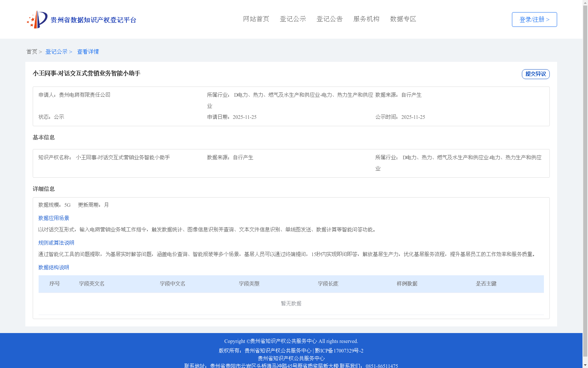This screenshot has width=588, height=368.
Task: Go to 首页 breadcrumb link
Action: (32, 52)
